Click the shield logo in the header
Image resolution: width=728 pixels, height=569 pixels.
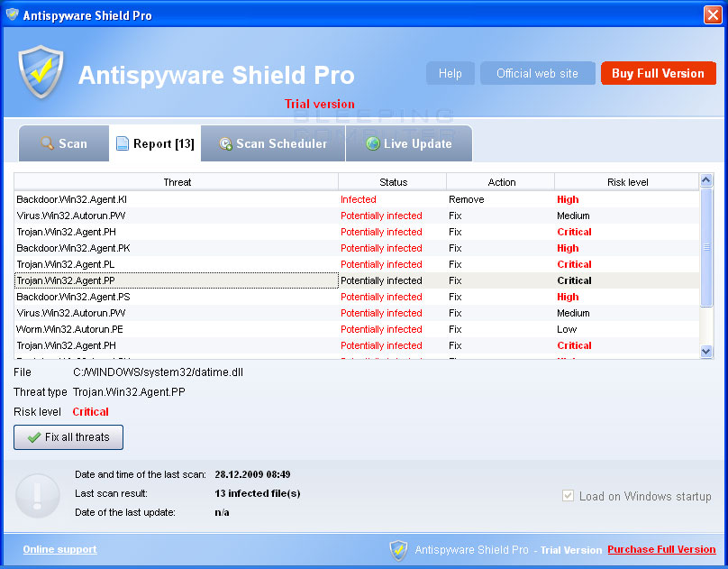pyautogui.click(x=41, y=72)
